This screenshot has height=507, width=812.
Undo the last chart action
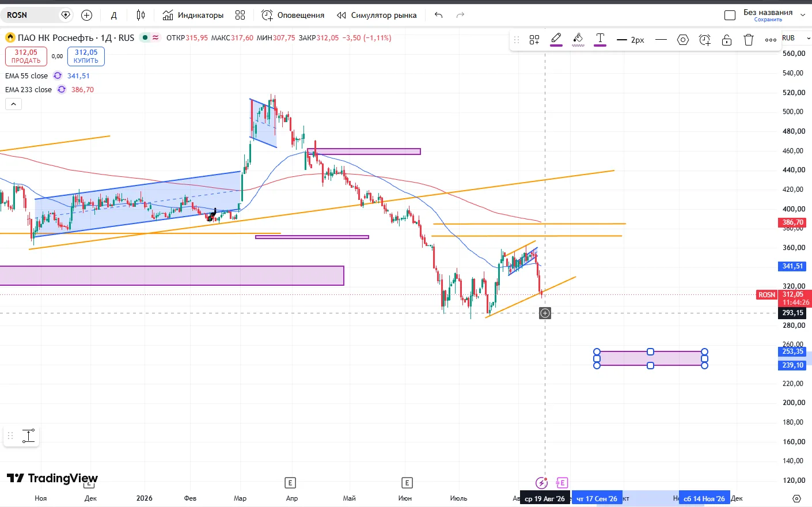point(439,15)
